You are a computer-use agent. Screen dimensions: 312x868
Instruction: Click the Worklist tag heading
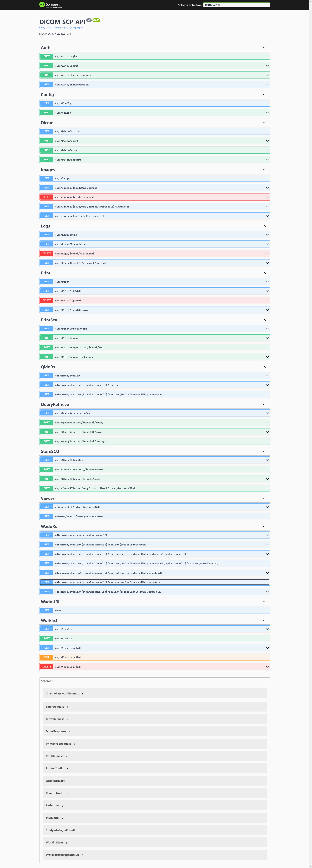pyautogui.click(x=49, y=620)
